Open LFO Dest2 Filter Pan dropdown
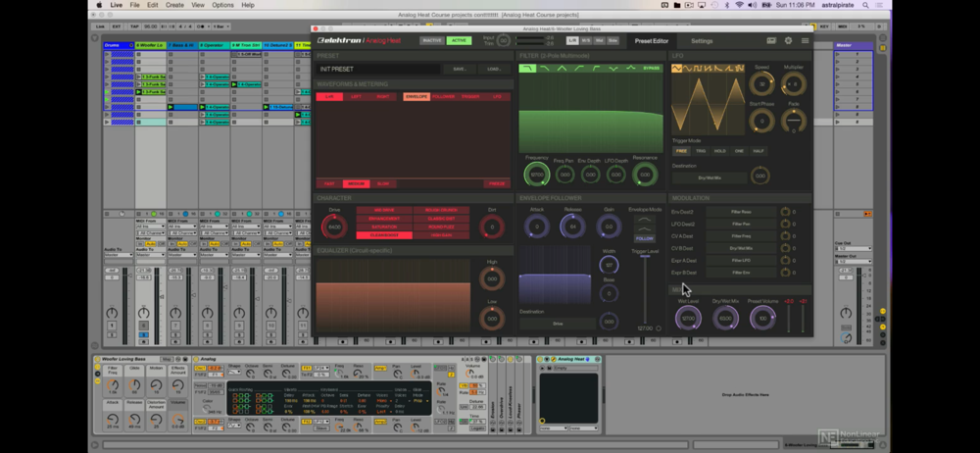Screen dimensions: 980x453 (741, 224)
